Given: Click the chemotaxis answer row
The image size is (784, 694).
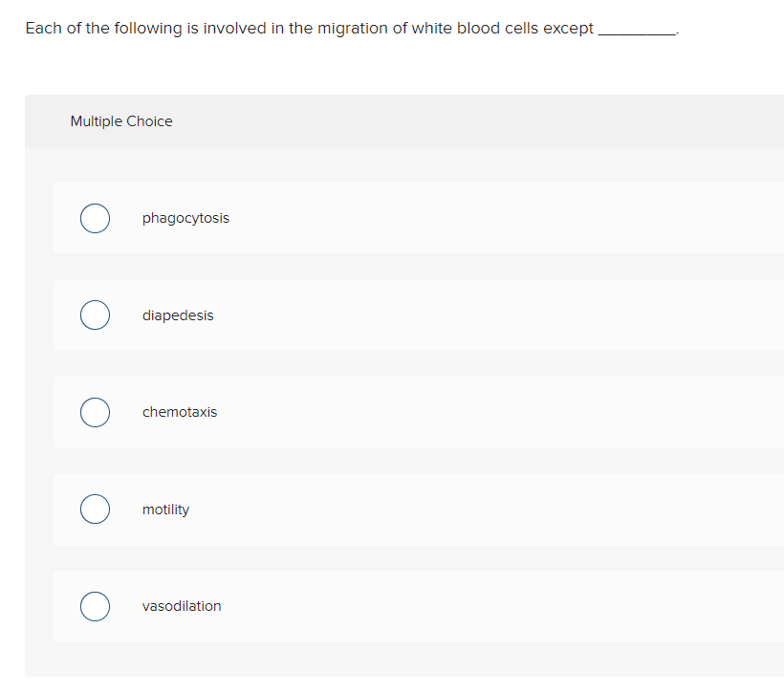Looking at the screenshot, I should [411, 412].
